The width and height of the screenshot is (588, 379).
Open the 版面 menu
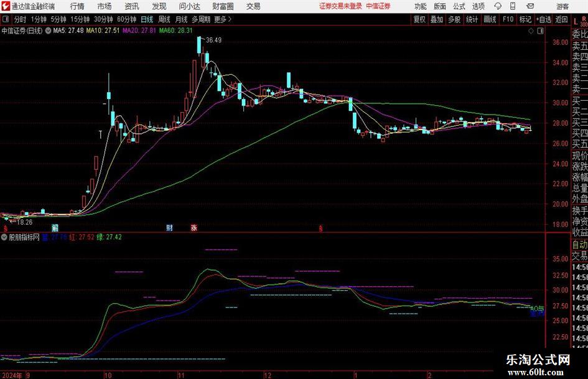(x=440, y=6)
